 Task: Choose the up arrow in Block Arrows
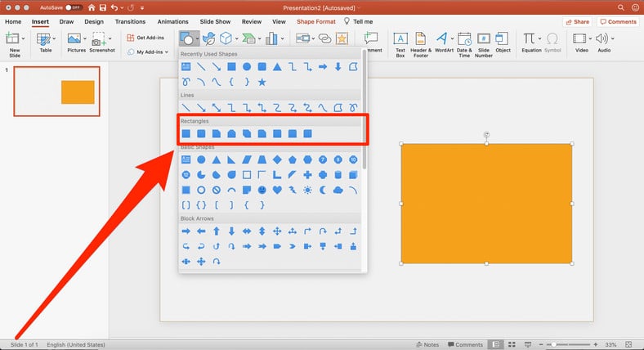[217, 231]
